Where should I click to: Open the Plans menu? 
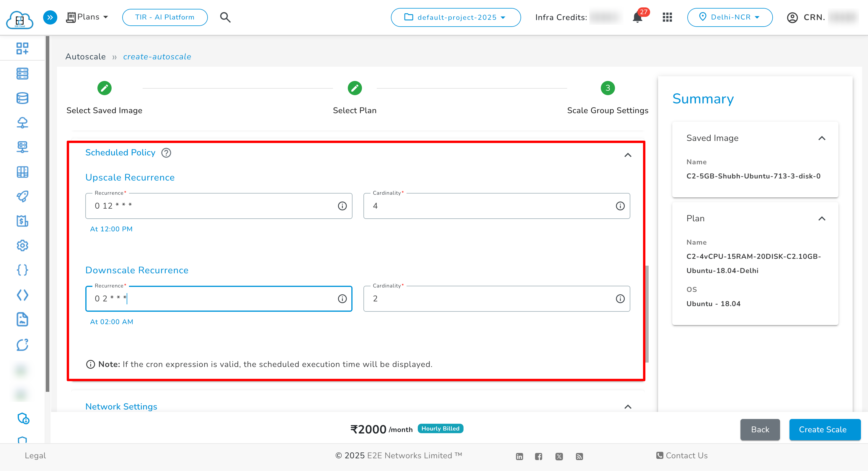[88, 17]
